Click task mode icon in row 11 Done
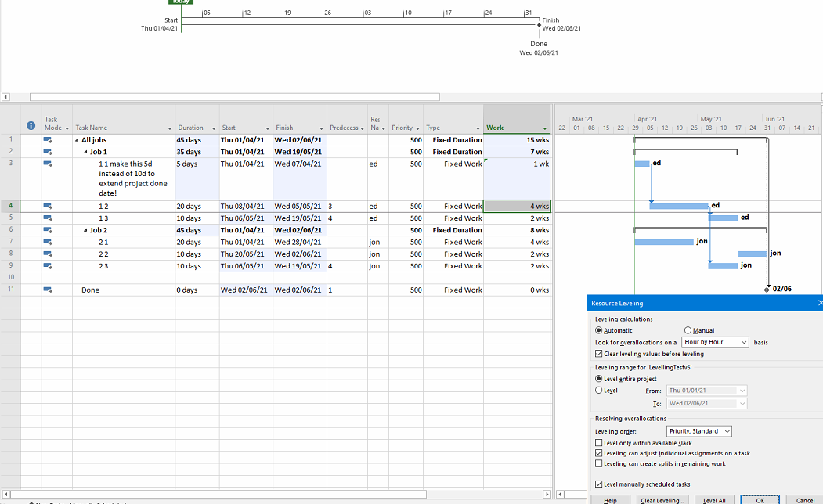823x504 pixels. tap(48, 290)
